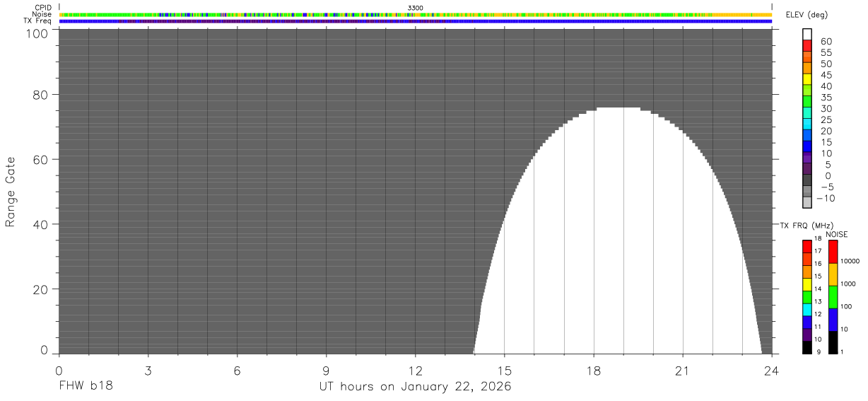Click the black swatch at NOISE colorbar bottom

click(833, 342)
